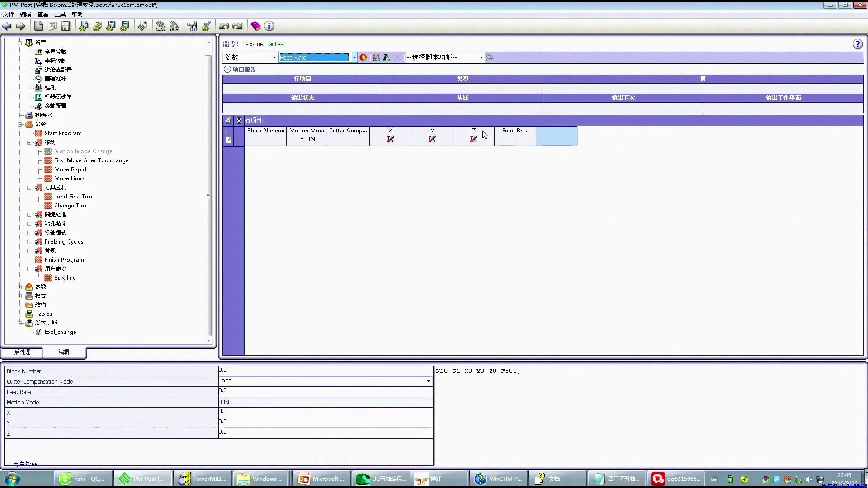Click the Feed Rate value field
The image size is (868, 488).
pos(325,391)
